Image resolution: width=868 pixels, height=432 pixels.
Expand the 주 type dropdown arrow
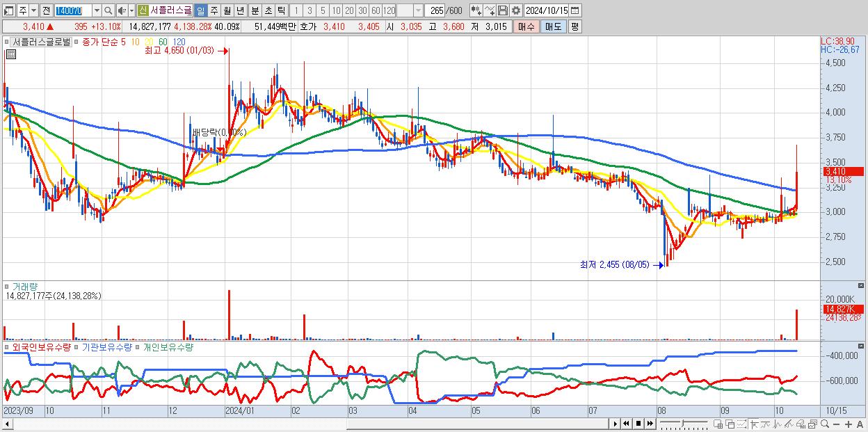click(x=33, y=10)
